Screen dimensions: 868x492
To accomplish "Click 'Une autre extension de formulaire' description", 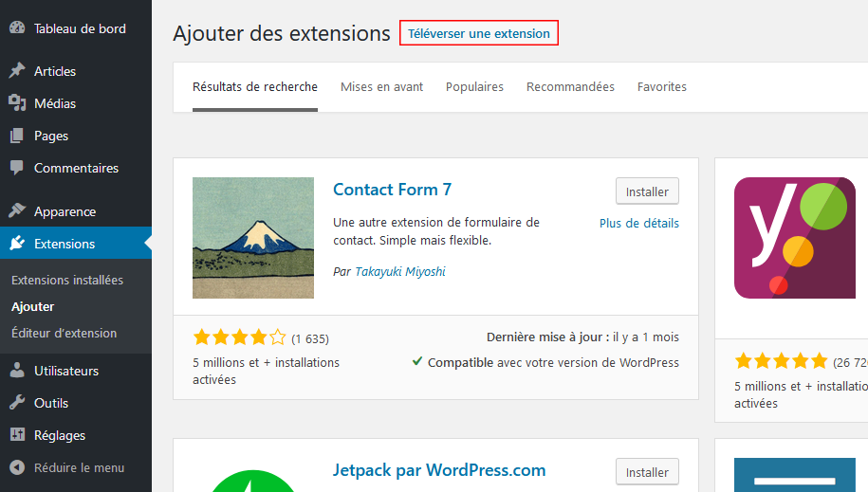I will [x=436, y=231].
